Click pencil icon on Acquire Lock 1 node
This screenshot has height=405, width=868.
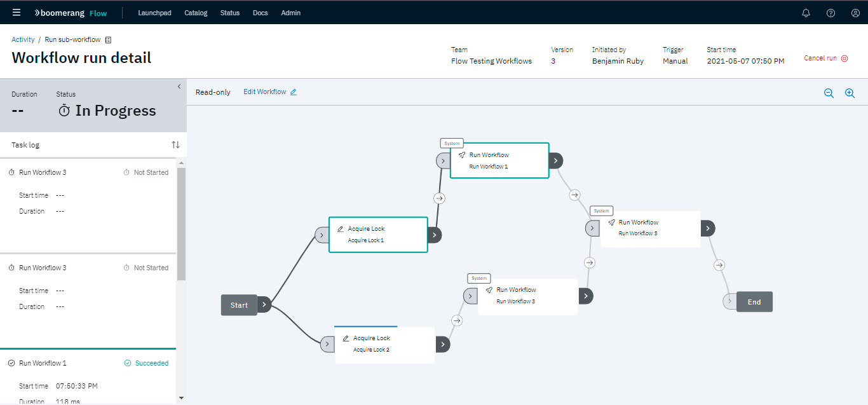tap(341, 229)
